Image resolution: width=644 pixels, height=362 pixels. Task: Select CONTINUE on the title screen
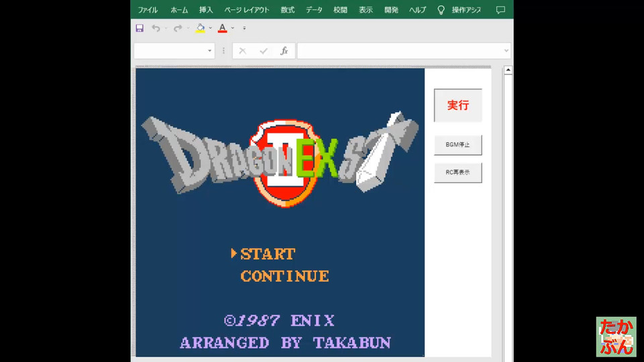[284, 276]
